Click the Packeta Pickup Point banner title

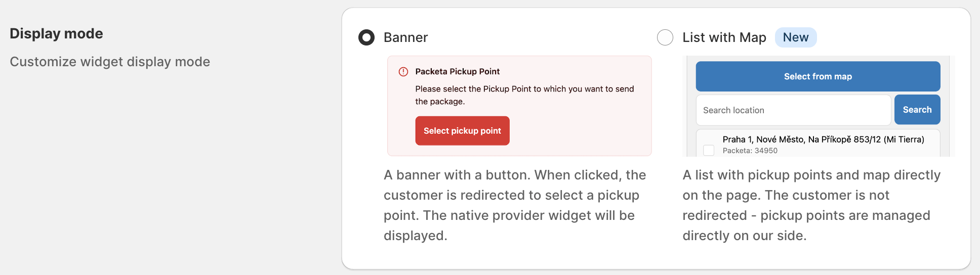(458, 72)
